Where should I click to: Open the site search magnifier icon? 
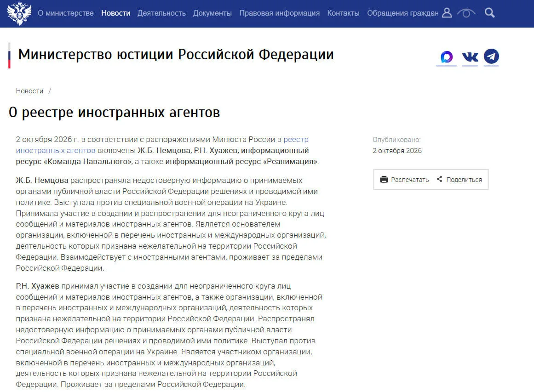490,13
